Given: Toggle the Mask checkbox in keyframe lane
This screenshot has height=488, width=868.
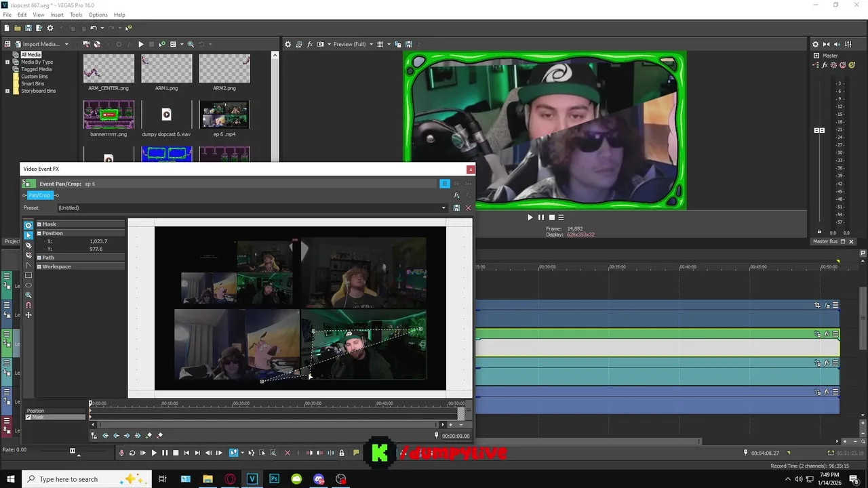Looking at the screenshot, I should (x=28, y=418).
